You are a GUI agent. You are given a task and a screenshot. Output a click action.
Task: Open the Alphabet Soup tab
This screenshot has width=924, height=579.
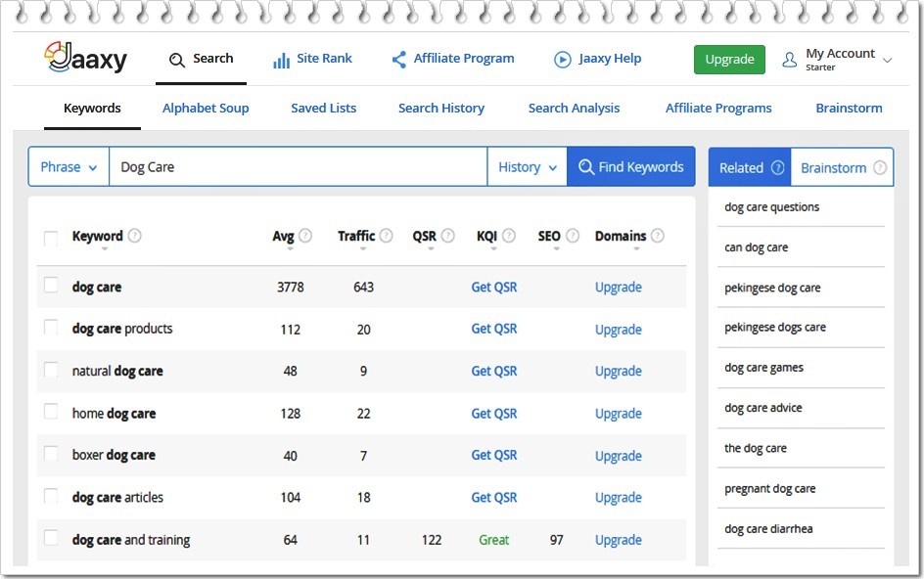[206, 109]
